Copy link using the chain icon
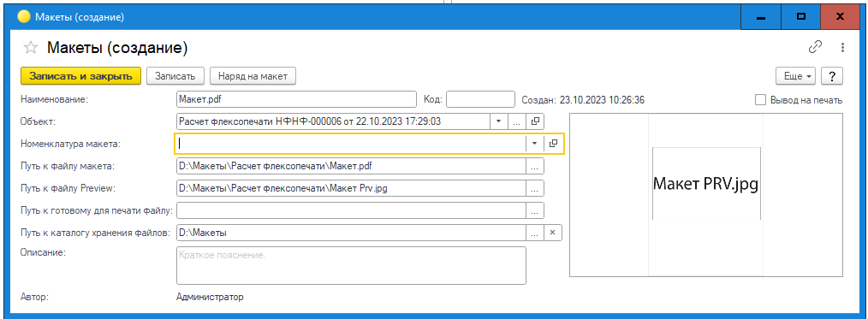Image resolution: width=868 pixels, height=319 pixels. tap(815, 48)
